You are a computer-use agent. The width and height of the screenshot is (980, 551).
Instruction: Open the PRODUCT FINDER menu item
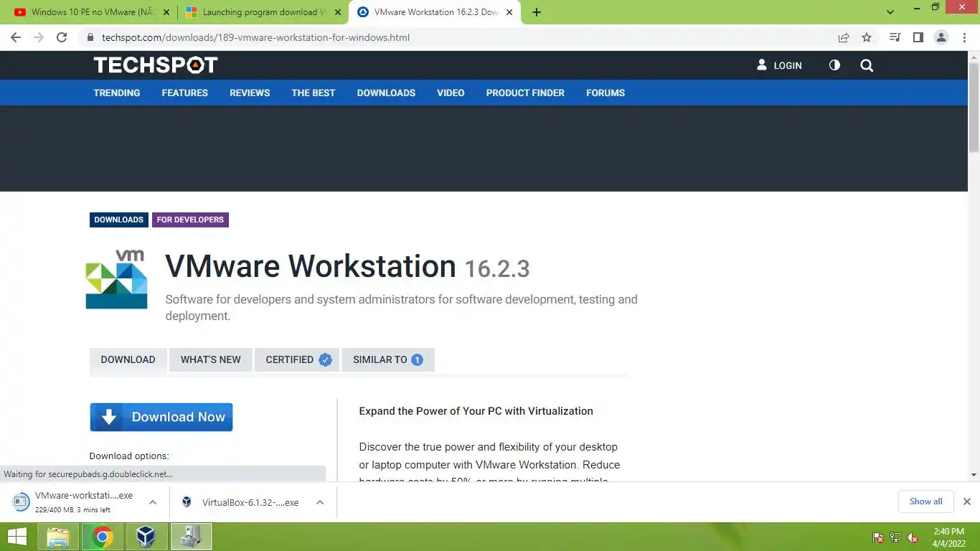[x=525, y=93]
